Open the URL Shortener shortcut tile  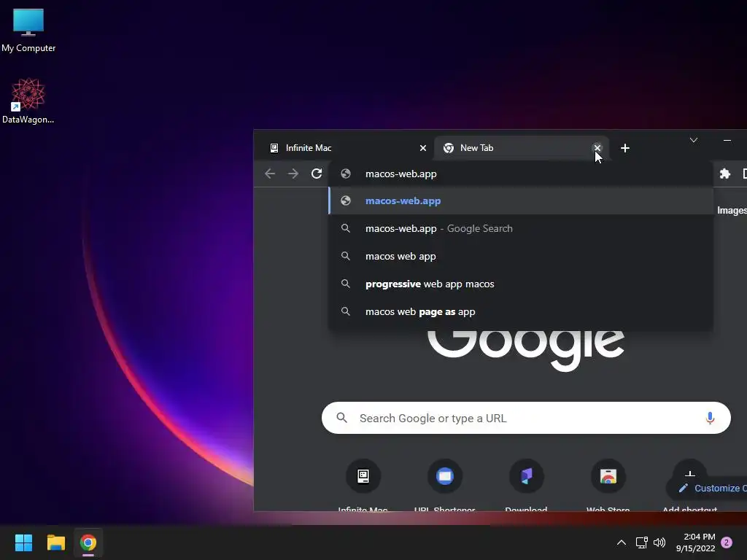(x=445, y=485)
